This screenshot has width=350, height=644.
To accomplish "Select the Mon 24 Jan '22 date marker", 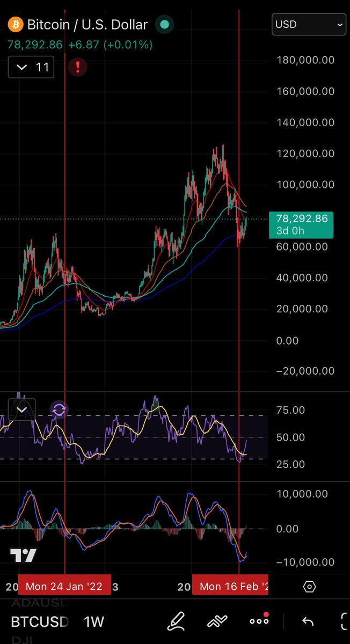I will click(64, 586).
